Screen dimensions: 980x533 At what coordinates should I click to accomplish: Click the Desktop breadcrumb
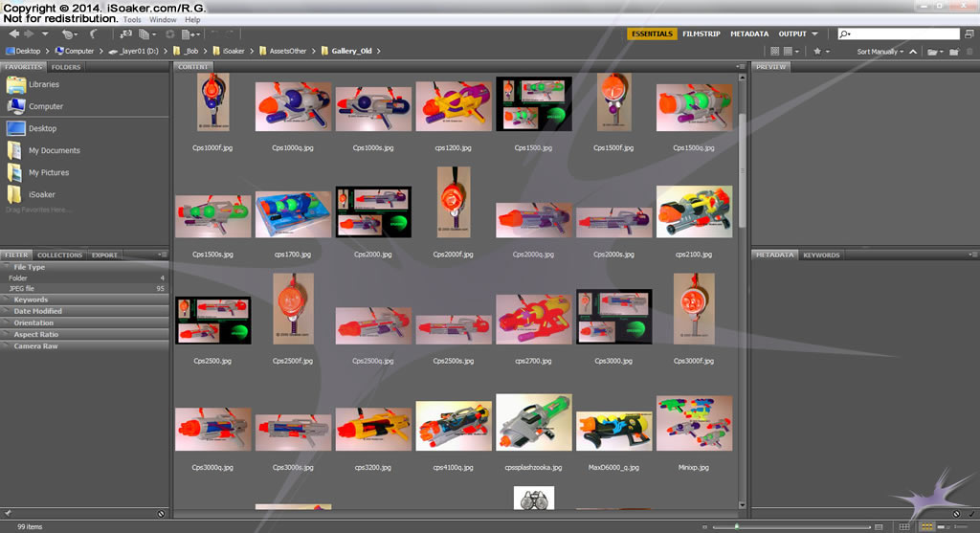click(x=23, y=52)
